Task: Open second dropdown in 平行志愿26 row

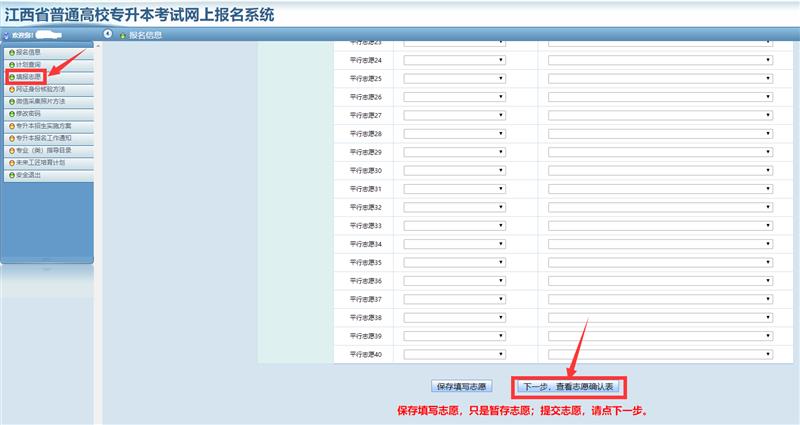Action: (661, 97)
